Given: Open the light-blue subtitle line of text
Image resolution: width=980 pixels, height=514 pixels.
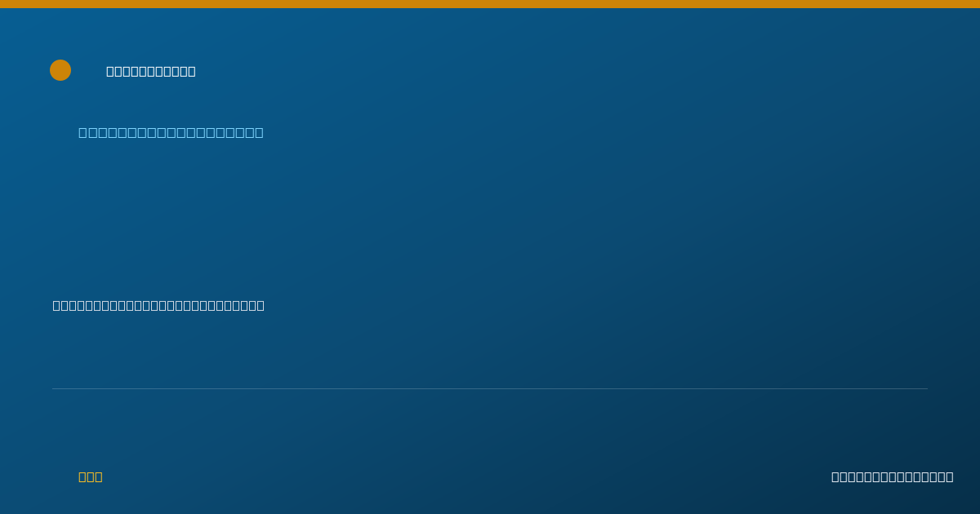Looking at the screenshot, I should pyautogui.click(x=171, y=132).
